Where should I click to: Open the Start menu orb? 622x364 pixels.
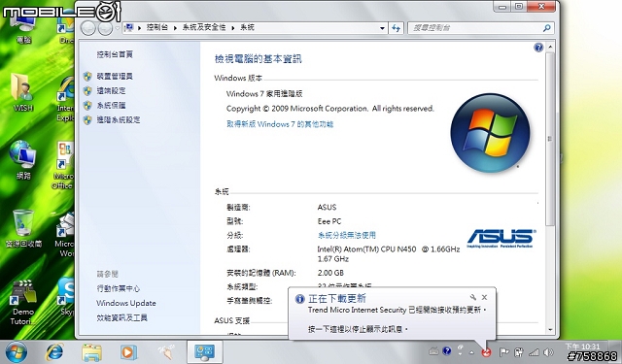coord(17,351)
